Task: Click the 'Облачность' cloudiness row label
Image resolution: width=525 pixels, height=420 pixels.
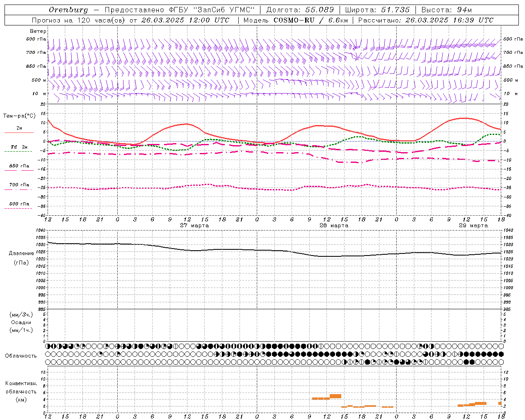Action: 21,356
